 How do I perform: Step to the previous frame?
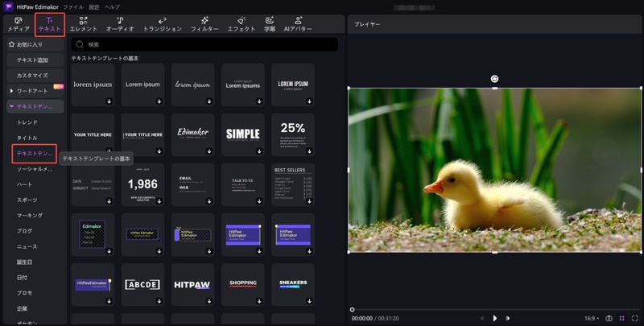(482, 318)
